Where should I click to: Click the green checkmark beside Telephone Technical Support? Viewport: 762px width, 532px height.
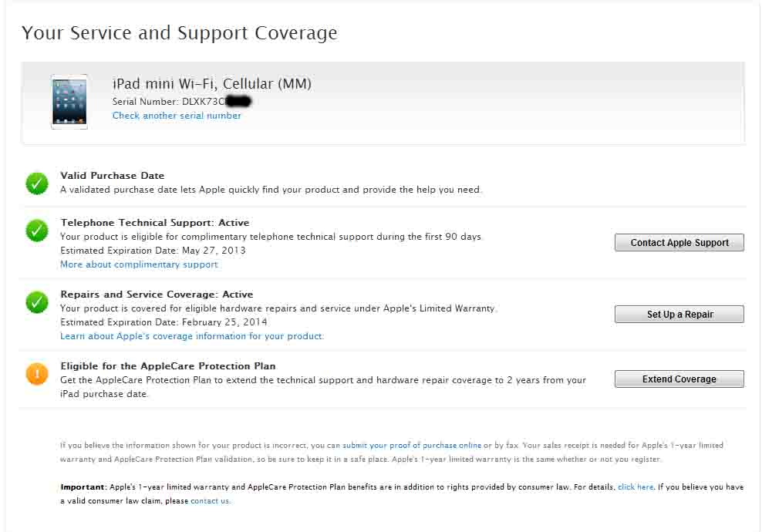(37, 231)
